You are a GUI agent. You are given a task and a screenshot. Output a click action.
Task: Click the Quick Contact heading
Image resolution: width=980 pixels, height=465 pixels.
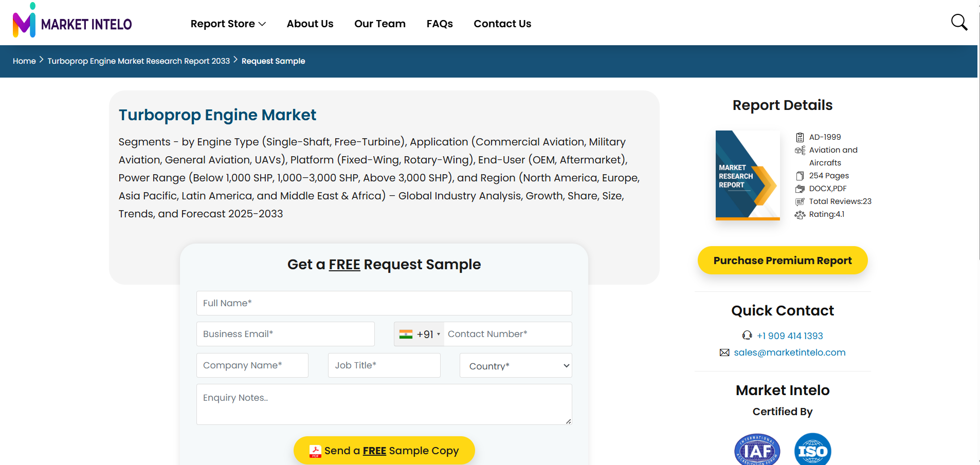(x=783, y=311)
